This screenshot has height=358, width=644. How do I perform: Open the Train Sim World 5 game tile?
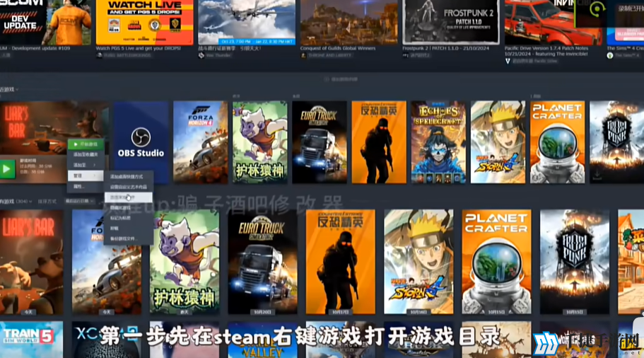click(32, 340)
